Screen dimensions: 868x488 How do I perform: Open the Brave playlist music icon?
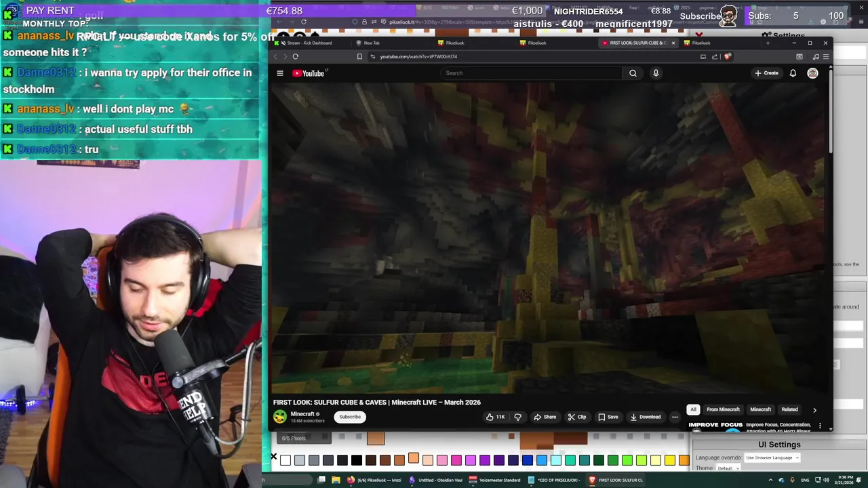(815, 57)
